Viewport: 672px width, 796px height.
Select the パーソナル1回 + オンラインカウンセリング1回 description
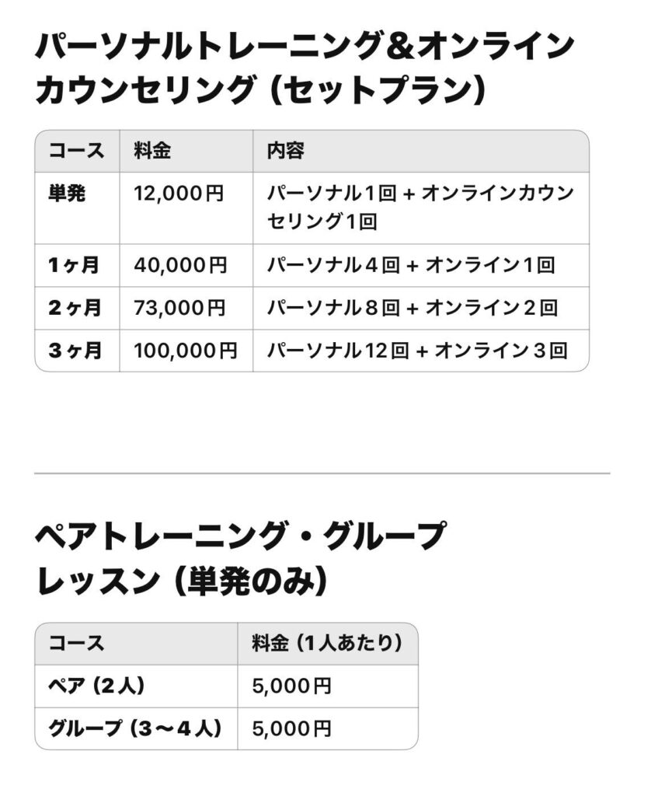[420, 208]
